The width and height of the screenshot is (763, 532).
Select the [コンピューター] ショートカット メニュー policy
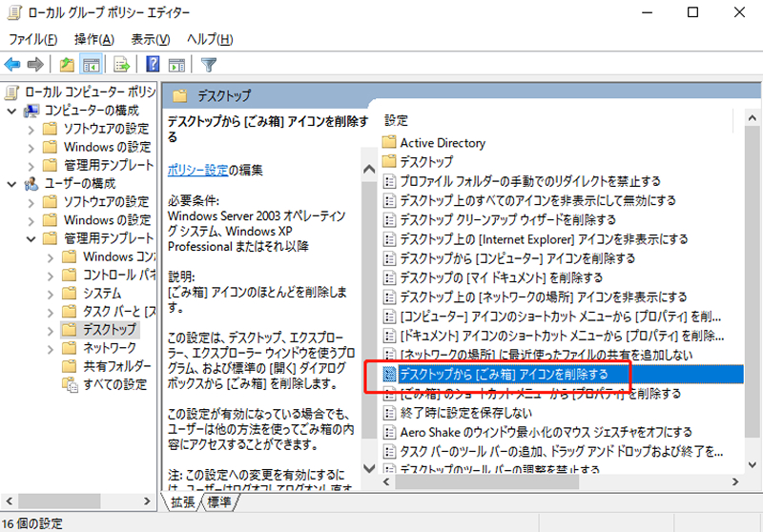click(561, 317)
